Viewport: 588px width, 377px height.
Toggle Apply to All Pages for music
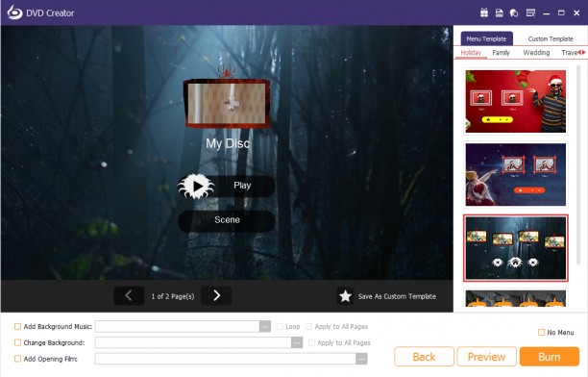coord(309,327)
